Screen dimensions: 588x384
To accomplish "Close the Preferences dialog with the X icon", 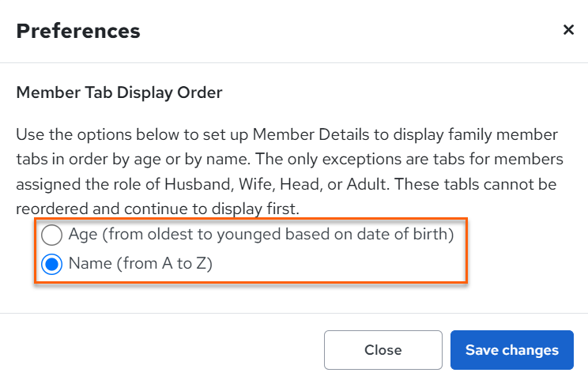I will click(568, 29).
